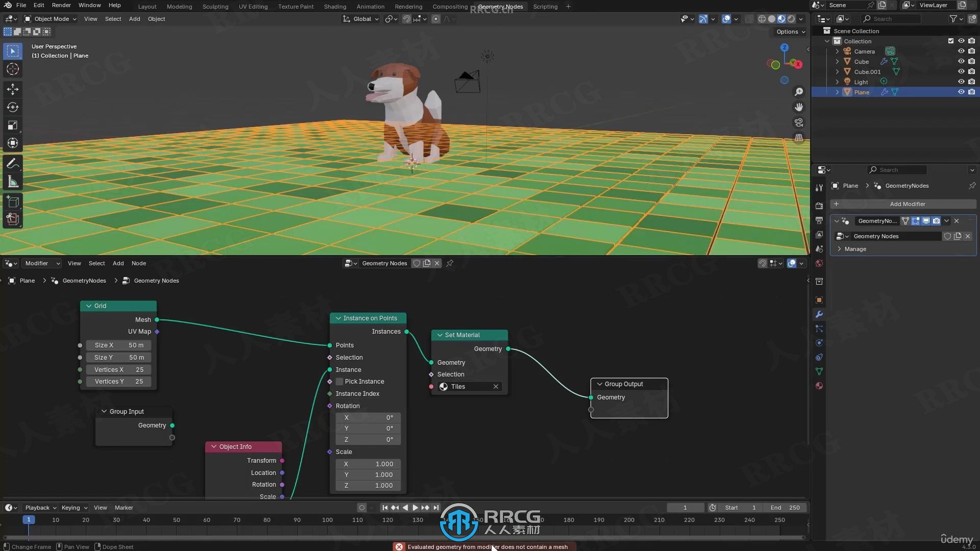Click the Plane modifier wrench icon in outliner
Viewport: 980px width, 551px height.
click(885, 92)
